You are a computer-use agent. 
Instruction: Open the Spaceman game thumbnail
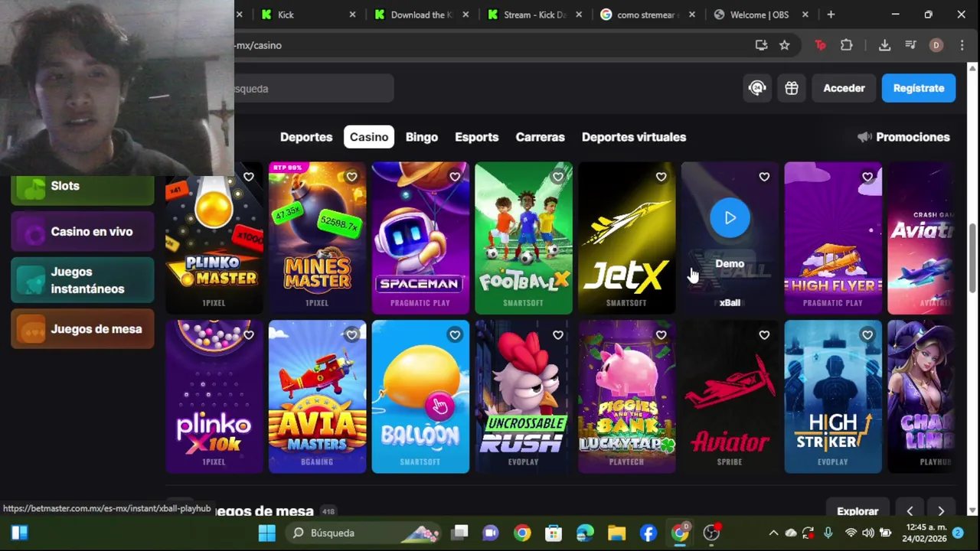[420, 238]
